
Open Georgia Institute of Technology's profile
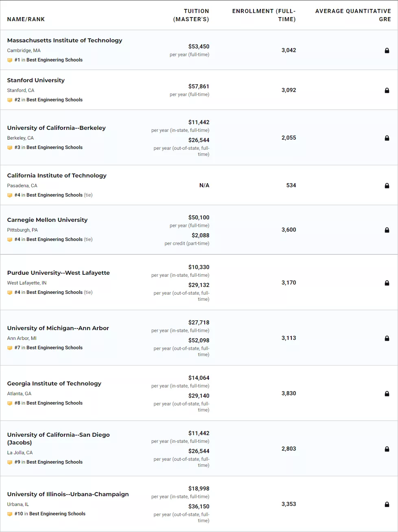tap(54, 383)
